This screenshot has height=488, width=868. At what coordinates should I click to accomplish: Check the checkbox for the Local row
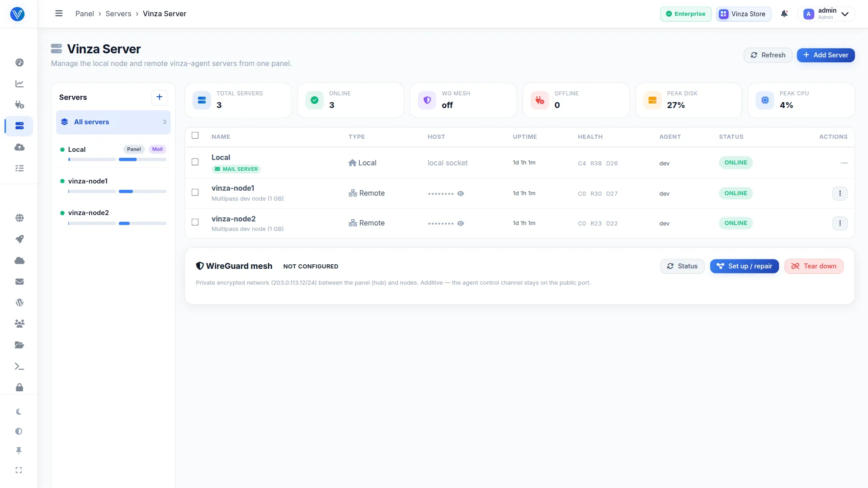tap(195, 162)
